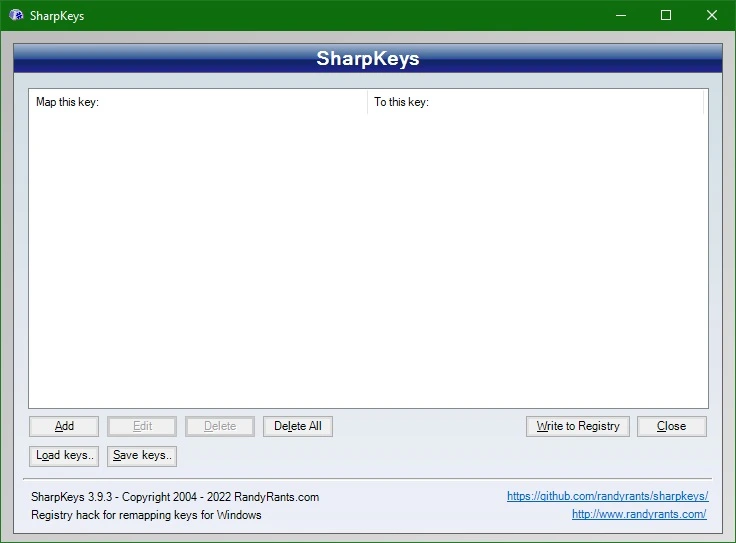Click the Close button beside Write to Registry
This screenshot has height=543, width=736.
coord(672,426)
